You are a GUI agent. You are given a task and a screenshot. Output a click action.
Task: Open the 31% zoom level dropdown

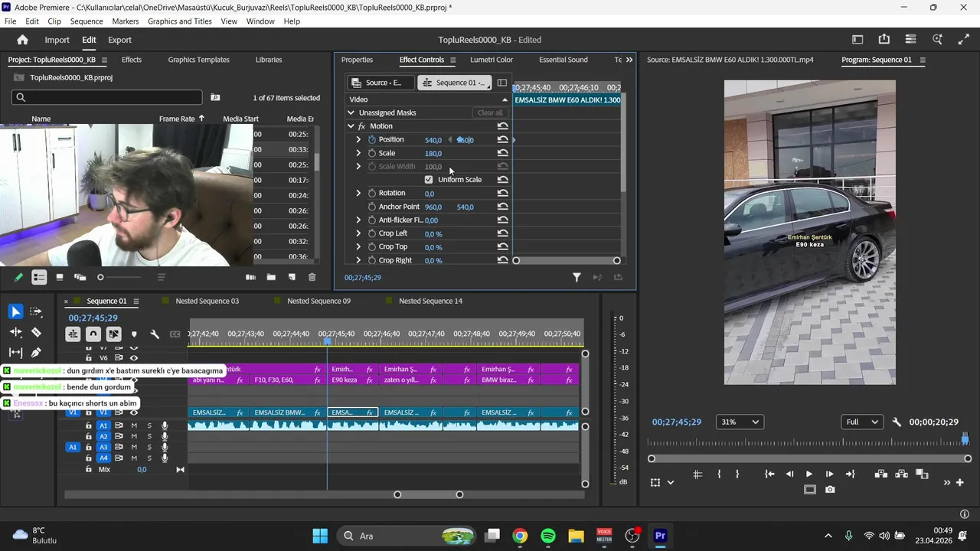[740, 422]
